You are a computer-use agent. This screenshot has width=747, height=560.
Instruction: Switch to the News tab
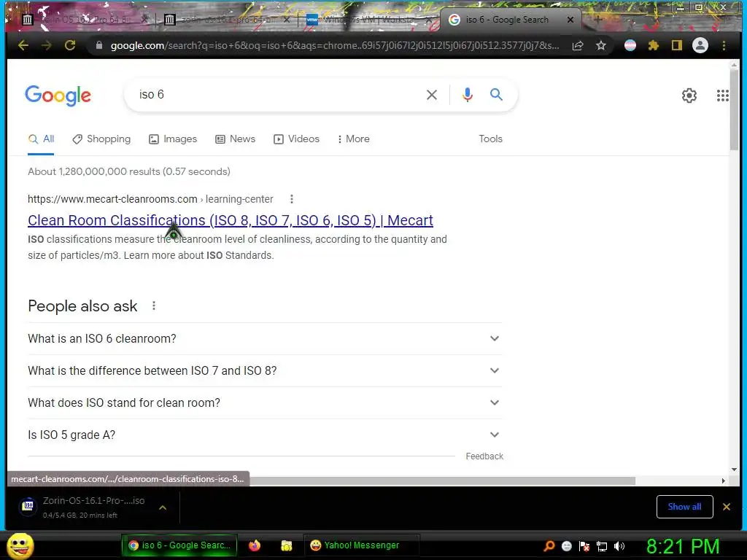(x=236, y=139)
